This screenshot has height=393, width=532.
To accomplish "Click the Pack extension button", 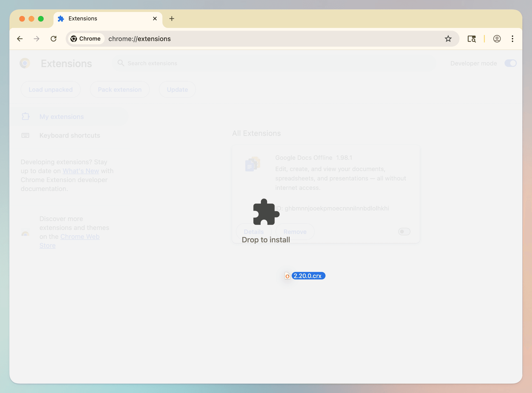I will coord(119,89).
